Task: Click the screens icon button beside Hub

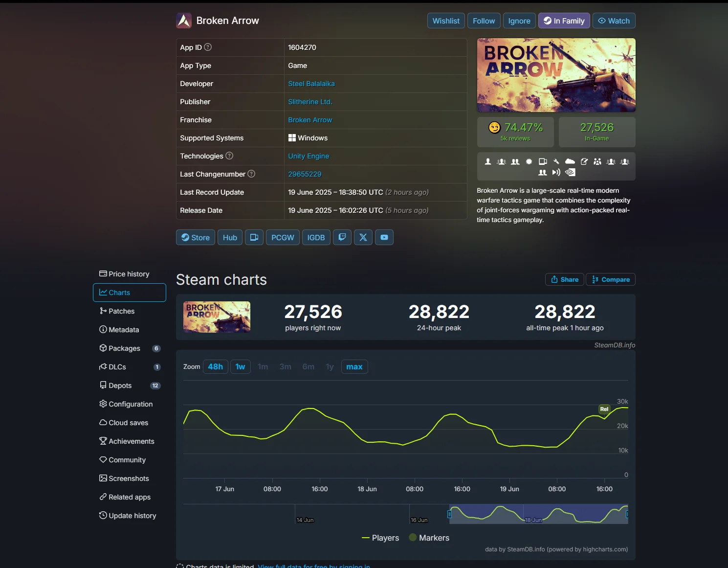Action: tap(254, 237)
